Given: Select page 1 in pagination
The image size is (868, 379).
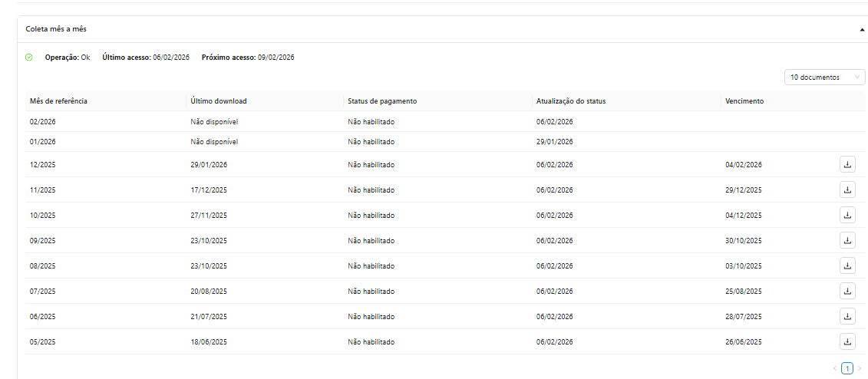Looking at the screenshot, I should coord(847,368).
